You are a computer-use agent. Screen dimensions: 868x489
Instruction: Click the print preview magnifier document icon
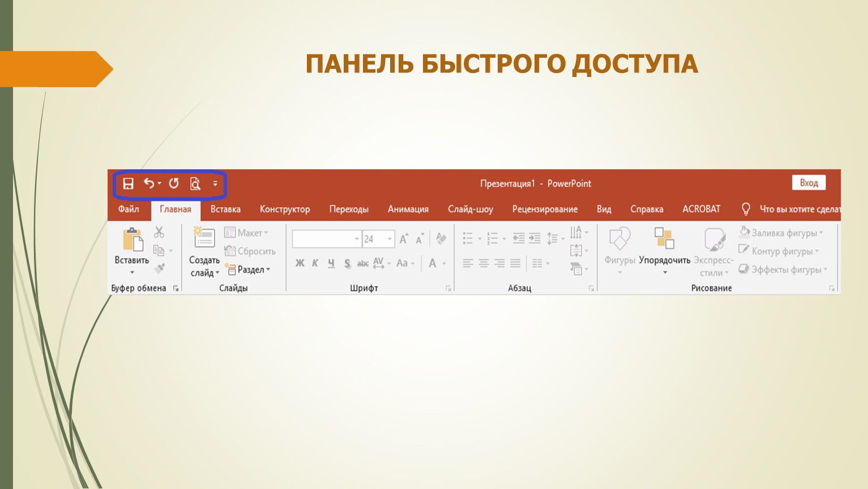click(195, 183)
